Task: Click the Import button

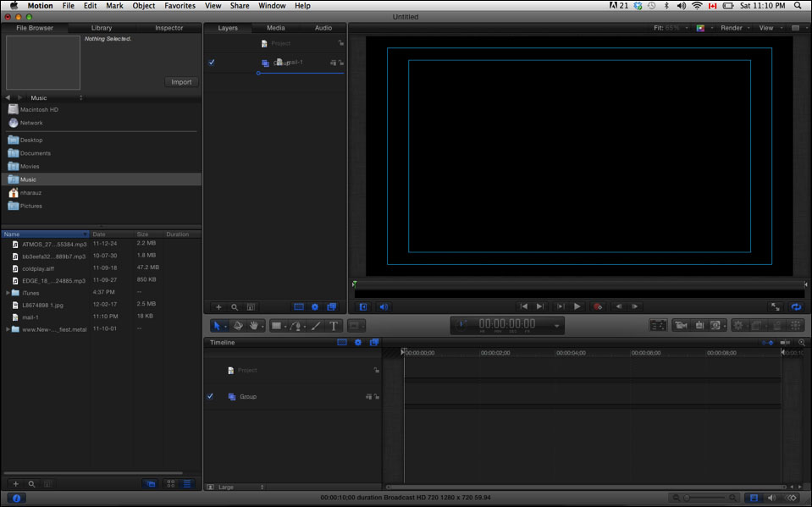Action: 181,82
